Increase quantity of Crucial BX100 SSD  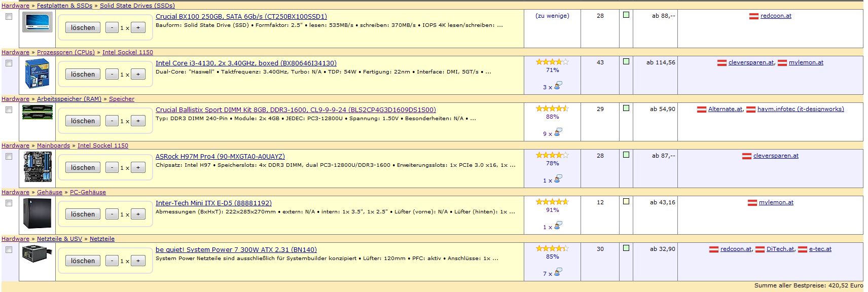[x=138, y=27]
